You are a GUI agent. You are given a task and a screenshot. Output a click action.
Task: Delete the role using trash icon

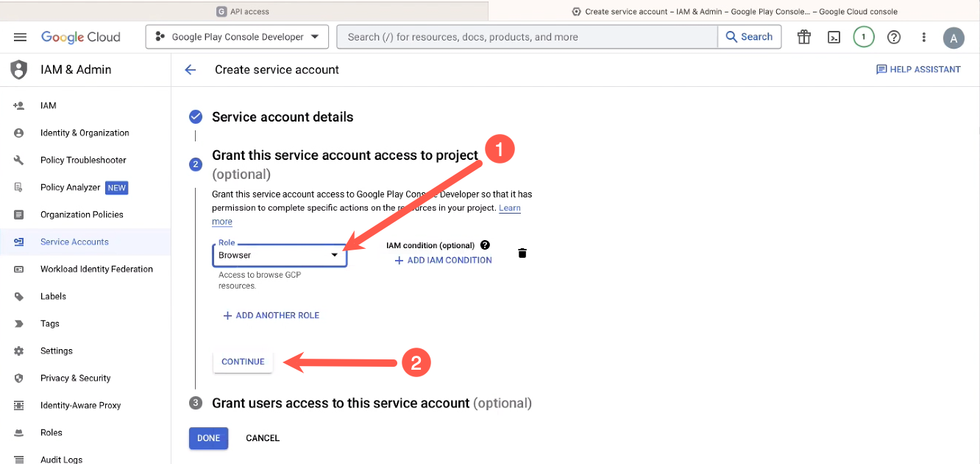point(522,253)
